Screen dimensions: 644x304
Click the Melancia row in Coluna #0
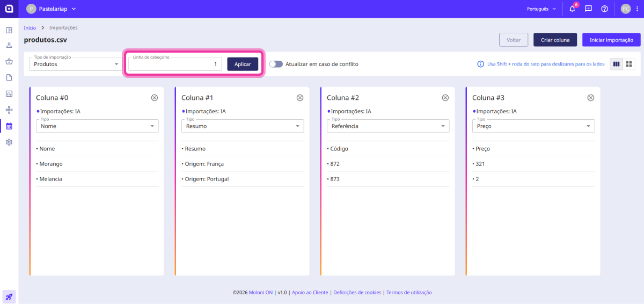97,179
